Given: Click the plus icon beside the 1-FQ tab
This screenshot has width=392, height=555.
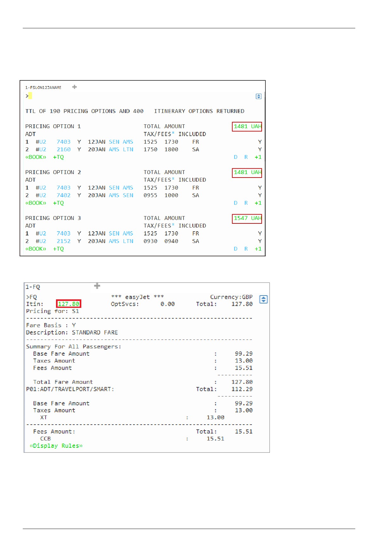Looking at the screenshot, I should [97, 286].
